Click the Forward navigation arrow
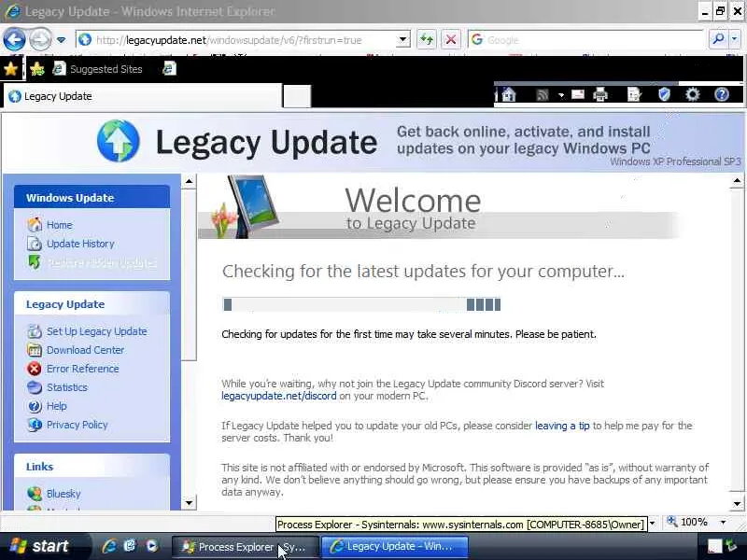The height and width of the screenshot is (560, 747). pos(40,39)
